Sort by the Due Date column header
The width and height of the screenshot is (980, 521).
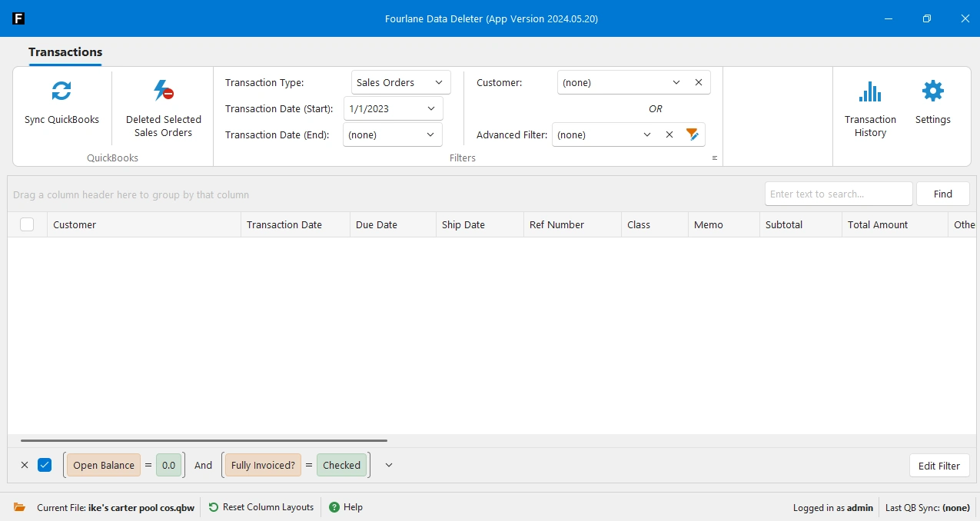click(393, 224)
